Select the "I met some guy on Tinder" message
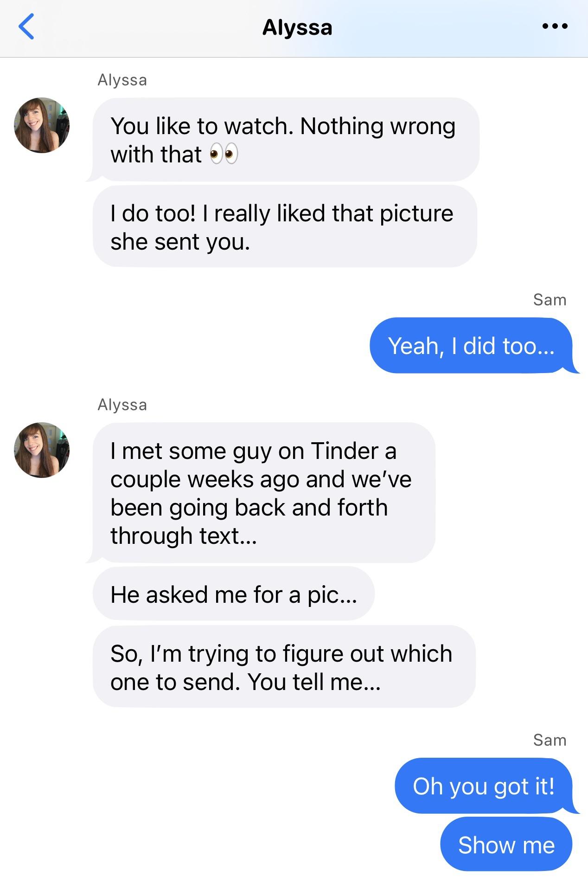 pos(264,492)
